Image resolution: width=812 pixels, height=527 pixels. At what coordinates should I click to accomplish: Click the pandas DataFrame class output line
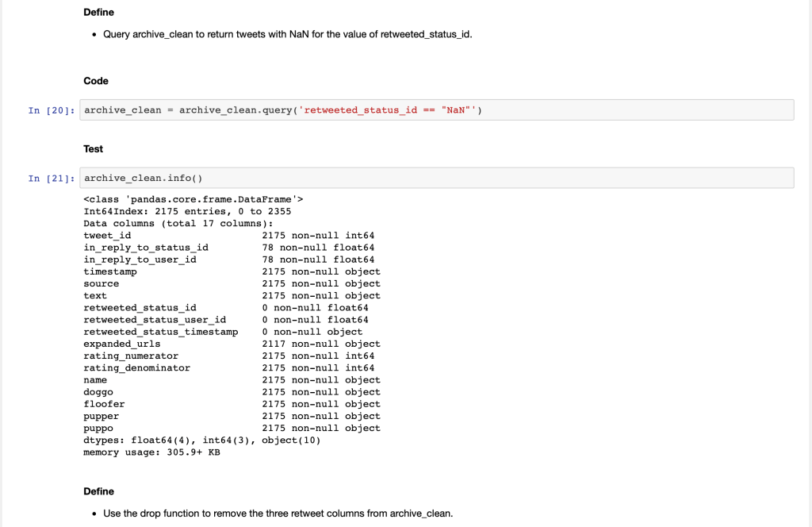[x=193, y=199]
